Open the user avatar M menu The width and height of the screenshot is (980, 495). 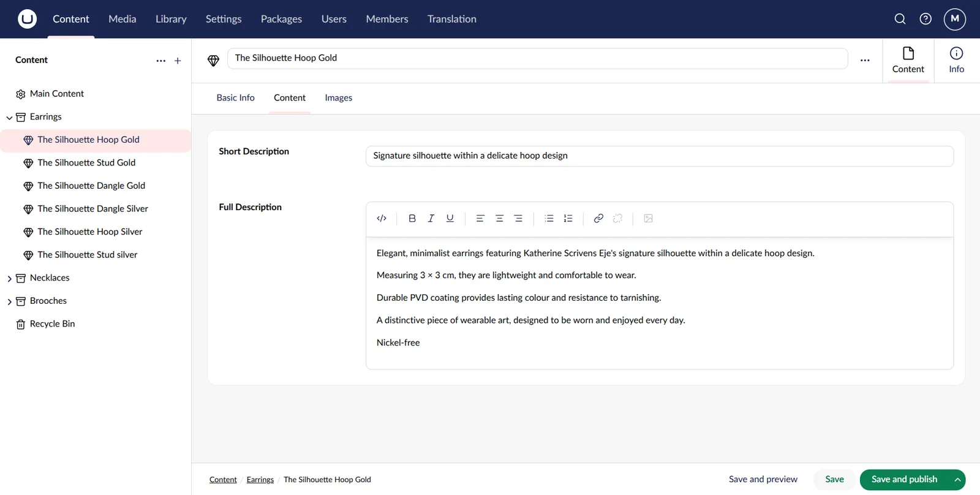tap(955, 19)
